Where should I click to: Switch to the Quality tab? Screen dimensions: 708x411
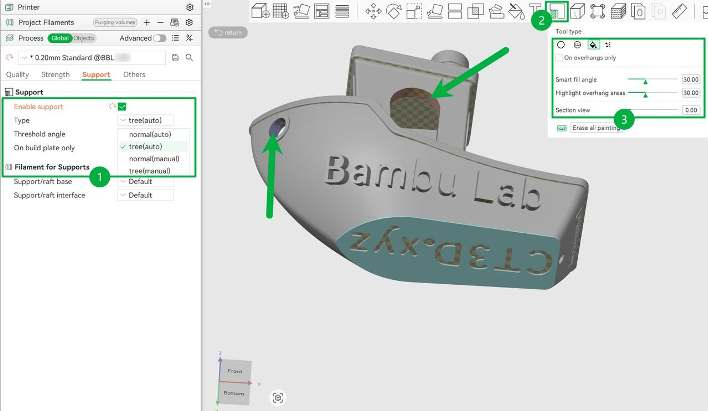(x=17, y=75)
